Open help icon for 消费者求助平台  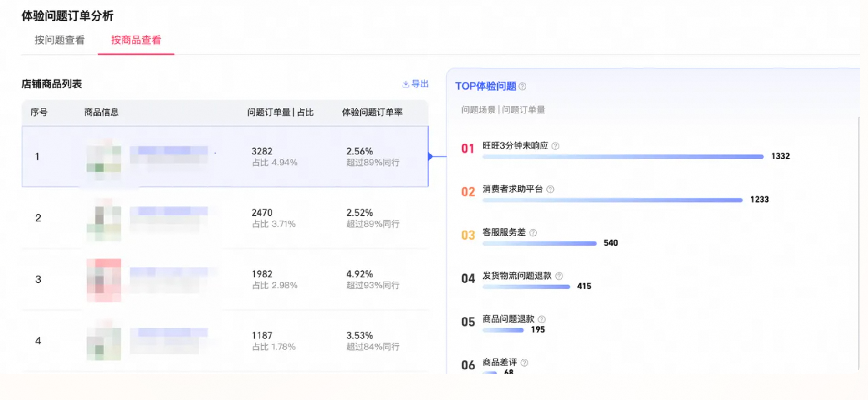550,190
